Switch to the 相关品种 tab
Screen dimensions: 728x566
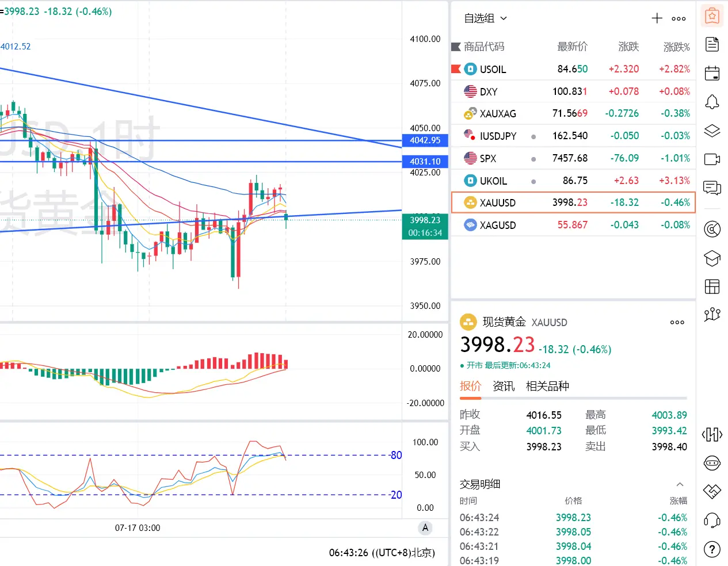pyautogui.click(x=547, y=386)
